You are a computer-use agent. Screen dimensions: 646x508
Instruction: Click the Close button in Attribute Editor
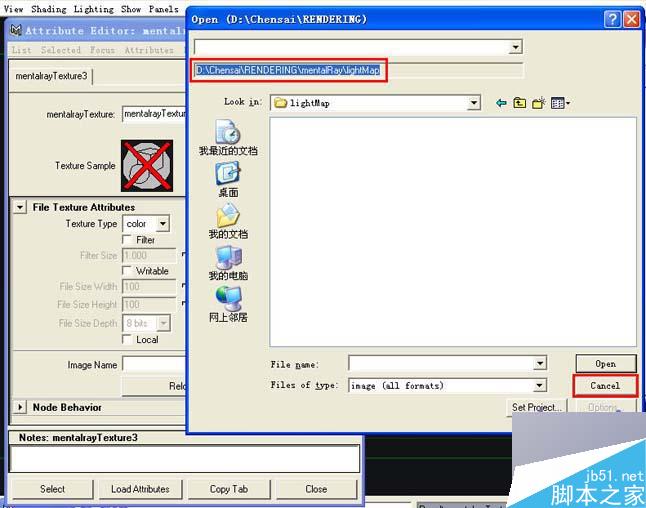click(x=316, y=489)
